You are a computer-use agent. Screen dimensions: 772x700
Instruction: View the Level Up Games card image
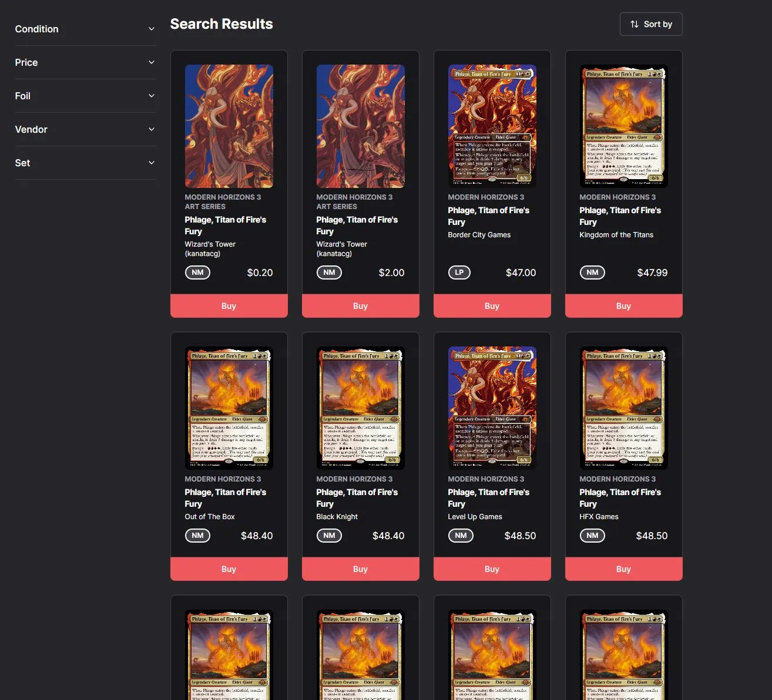pyautogui.click(x=492, y=408)
